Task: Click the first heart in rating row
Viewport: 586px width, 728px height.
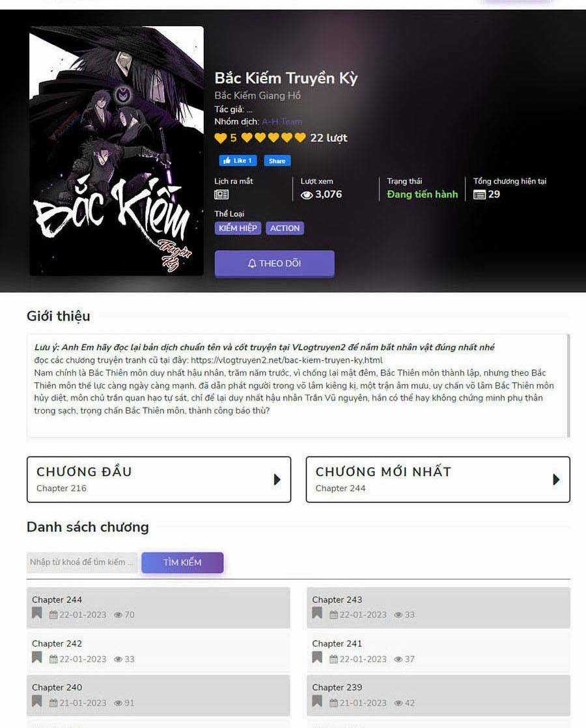Action: pyautogui.click(x=247, y=137)
